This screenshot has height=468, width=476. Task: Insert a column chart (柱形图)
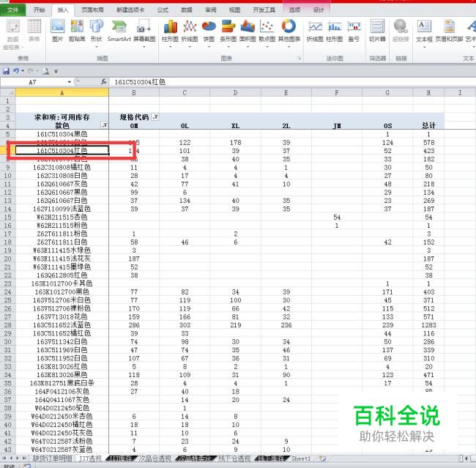[169, 30]
